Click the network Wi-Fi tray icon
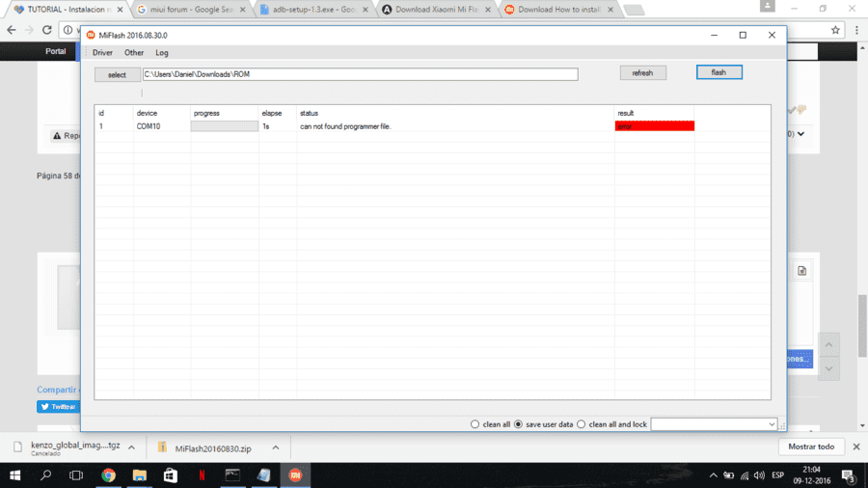 pos(745,475)
